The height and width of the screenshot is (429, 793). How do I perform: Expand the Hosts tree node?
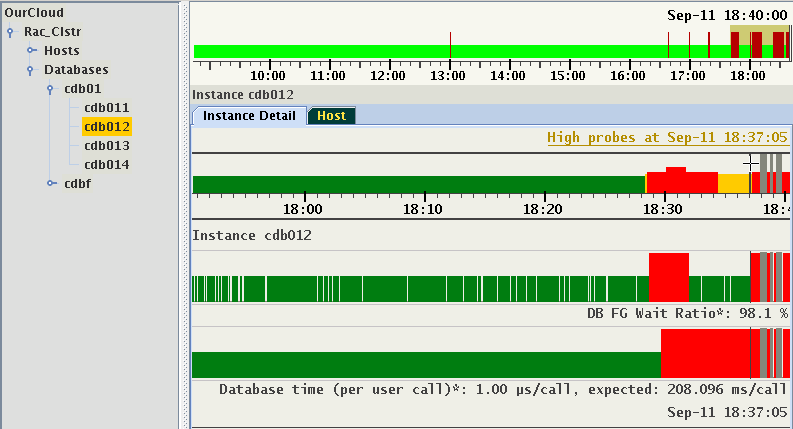31,50
